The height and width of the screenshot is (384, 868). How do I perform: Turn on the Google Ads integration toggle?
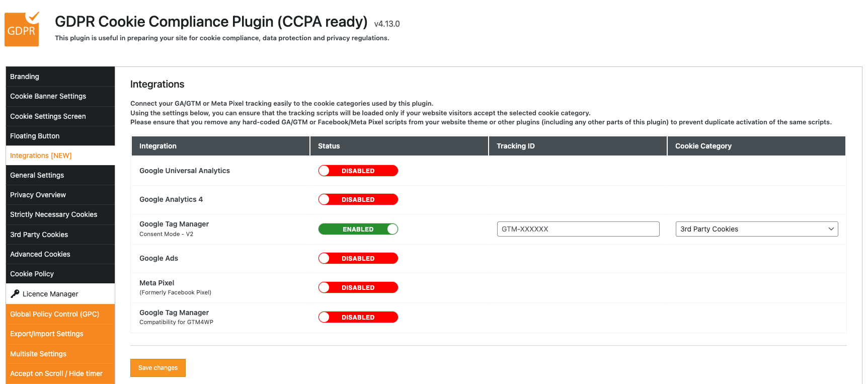pyautogui.click(x=358, y=258)
